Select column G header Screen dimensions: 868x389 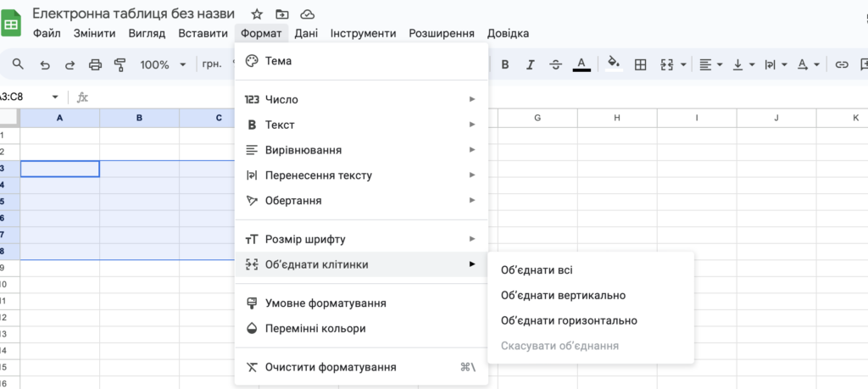537,118
